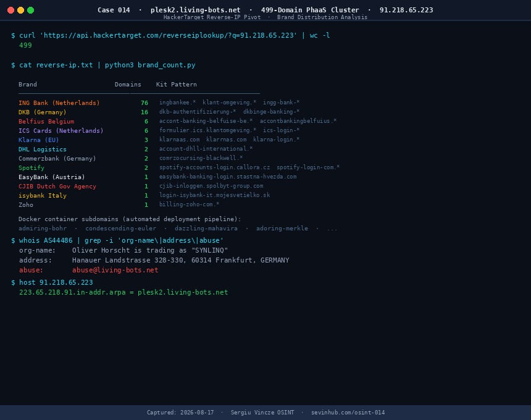531x420 pixels.
Task: Click 'account-dhll-international.*' pattern
Action: [206, 149]
